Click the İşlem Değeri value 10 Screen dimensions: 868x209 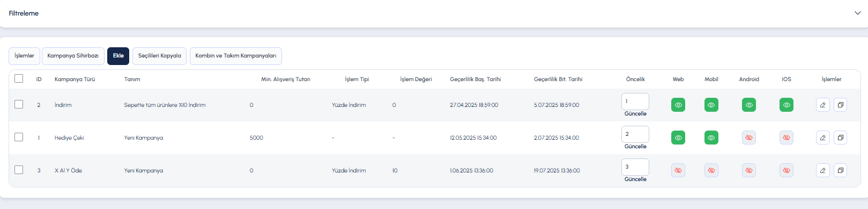(x=395, y=170)
